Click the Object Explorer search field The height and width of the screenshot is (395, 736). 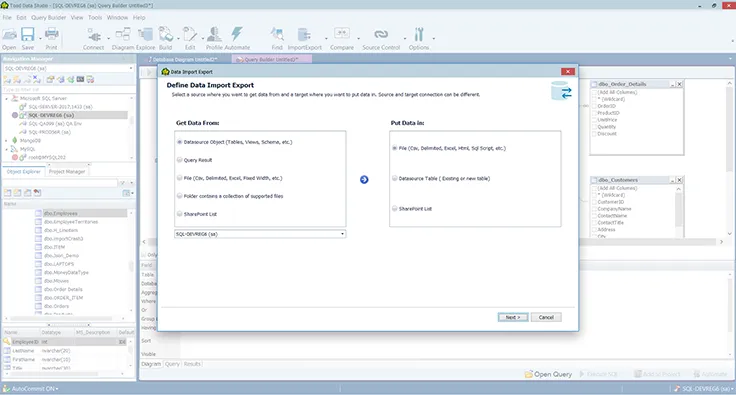pyautogui.click(x=60, y=182)
